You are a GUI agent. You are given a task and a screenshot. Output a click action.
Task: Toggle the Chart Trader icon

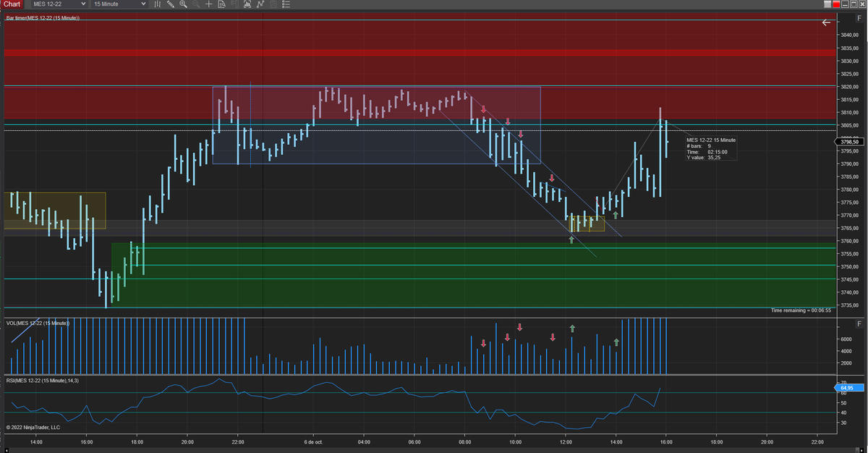click(234, 4)
